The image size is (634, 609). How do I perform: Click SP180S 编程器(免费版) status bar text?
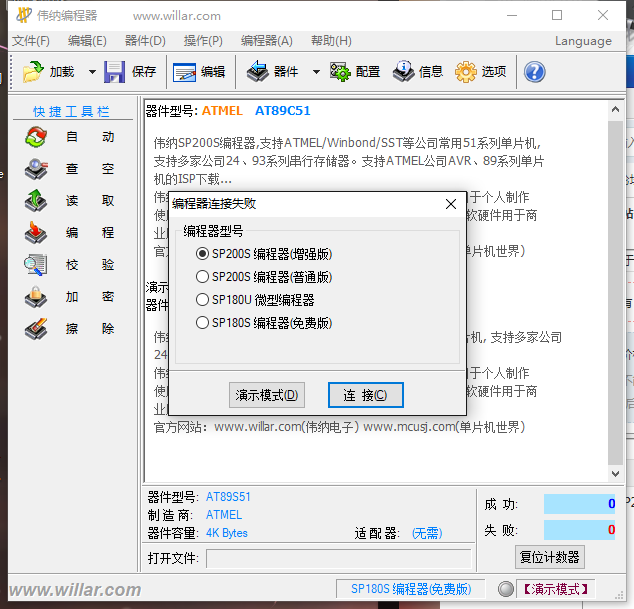pyautogui.click(x=411, y=589)
